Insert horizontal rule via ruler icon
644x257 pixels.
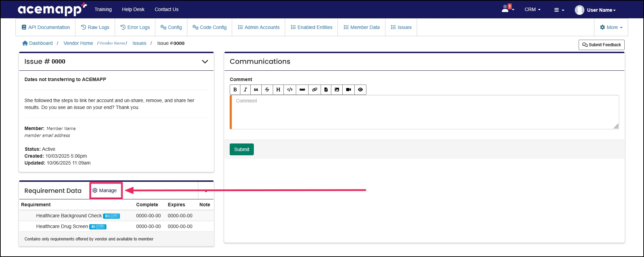[302, 90]
